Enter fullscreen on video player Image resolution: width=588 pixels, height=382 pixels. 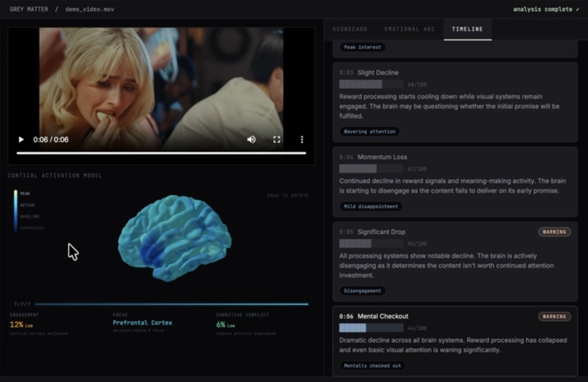coord(276,139)
